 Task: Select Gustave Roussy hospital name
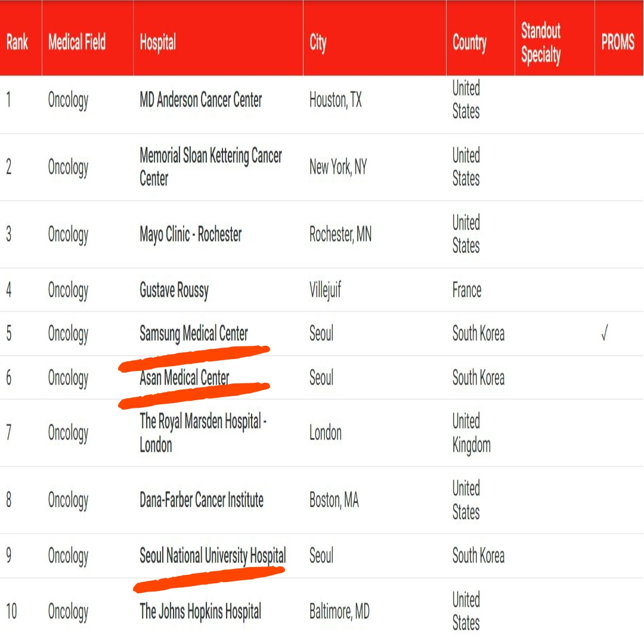click(174, 290)
